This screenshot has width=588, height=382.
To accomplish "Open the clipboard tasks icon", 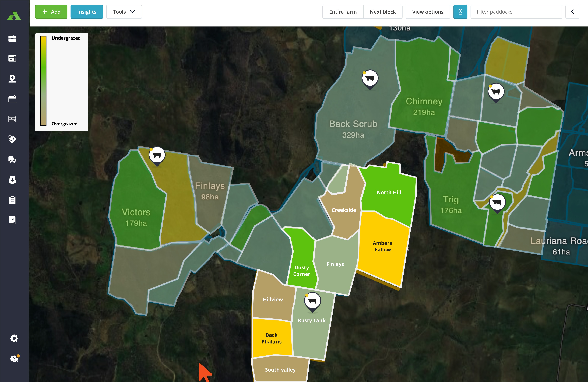I will pyautogui.click(x=12, y=200).
